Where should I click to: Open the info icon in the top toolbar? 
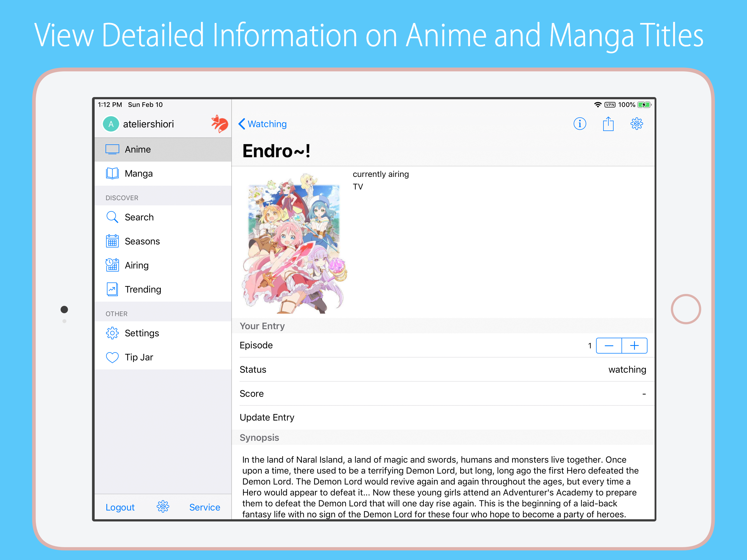tap(579, 124)
